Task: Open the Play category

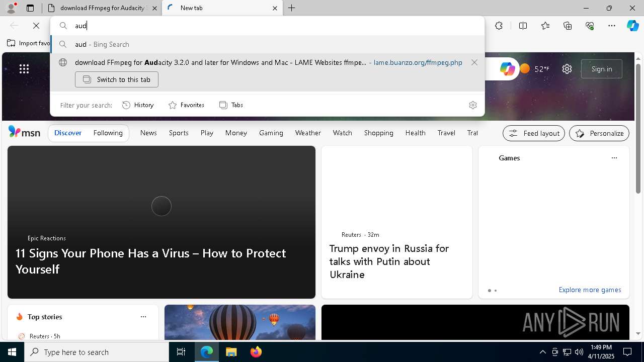Action: 207,133
